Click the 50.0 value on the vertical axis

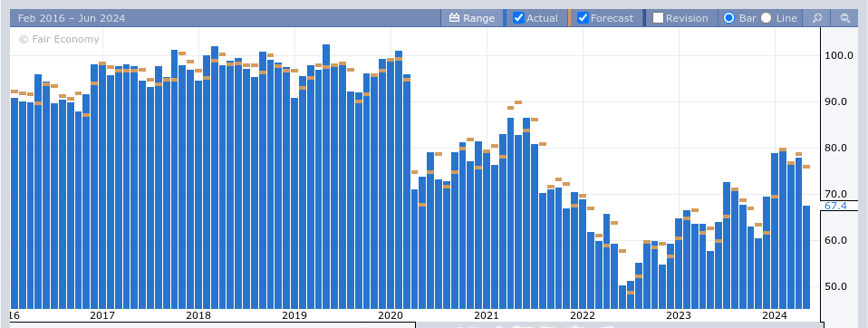[x=835, y=286]
